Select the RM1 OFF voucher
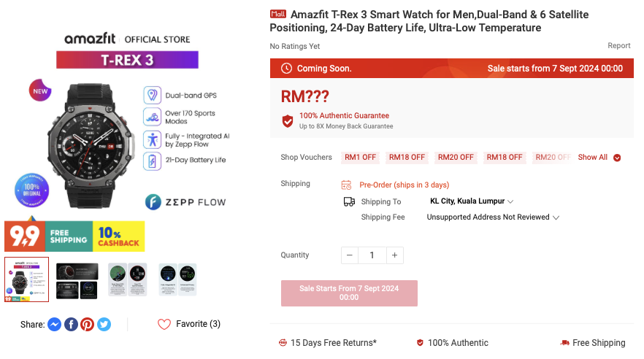The height and width of the screenshot is (359, 644). click(x=360, y=157)
